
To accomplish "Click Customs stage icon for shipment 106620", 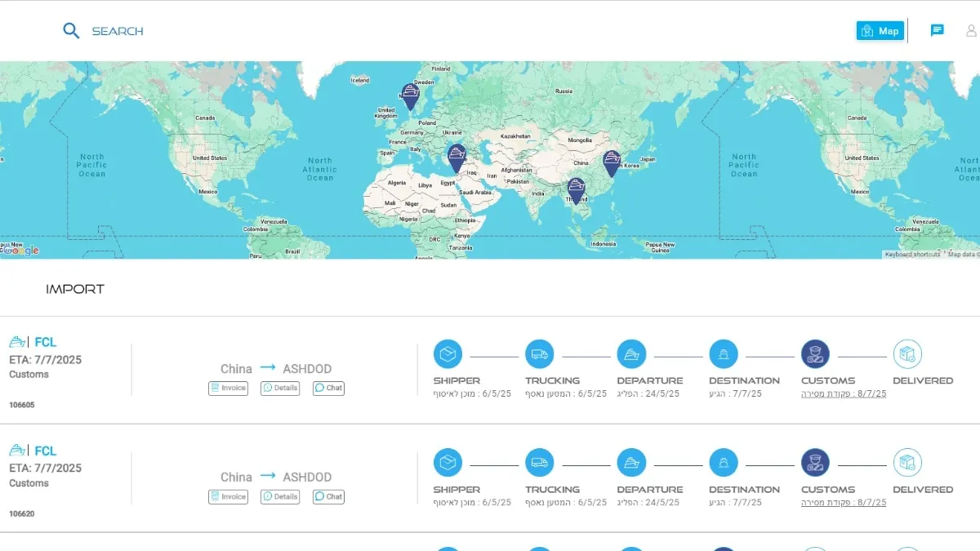I will click(x=816, y=463).
